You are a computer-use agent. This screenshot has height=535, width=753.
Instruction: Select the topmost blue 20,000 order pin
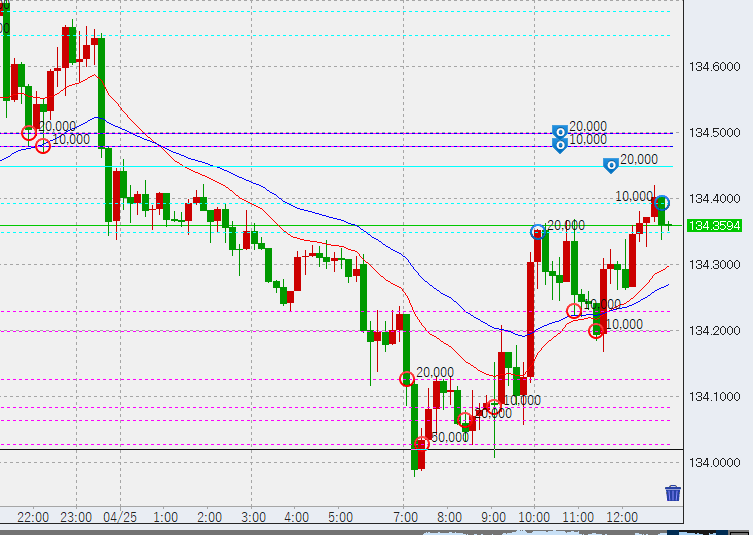tap(560, 131)
